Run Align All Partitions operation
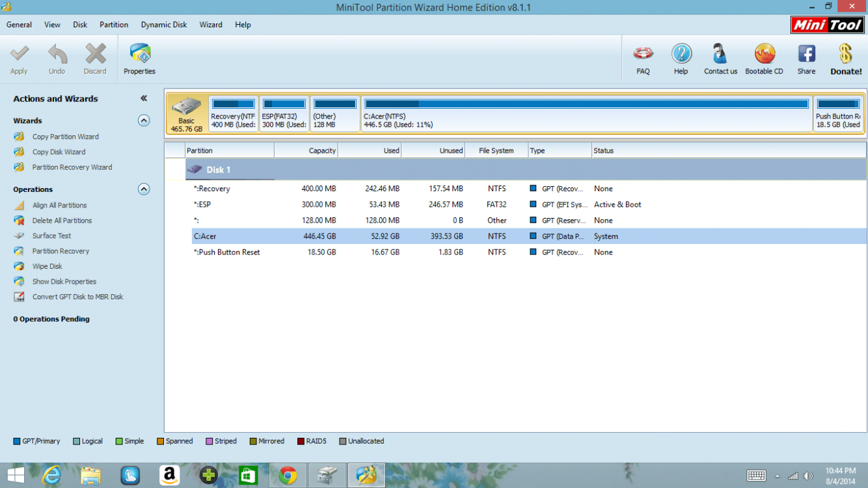This screenshot has height=488, width=868. pos(59,205)
